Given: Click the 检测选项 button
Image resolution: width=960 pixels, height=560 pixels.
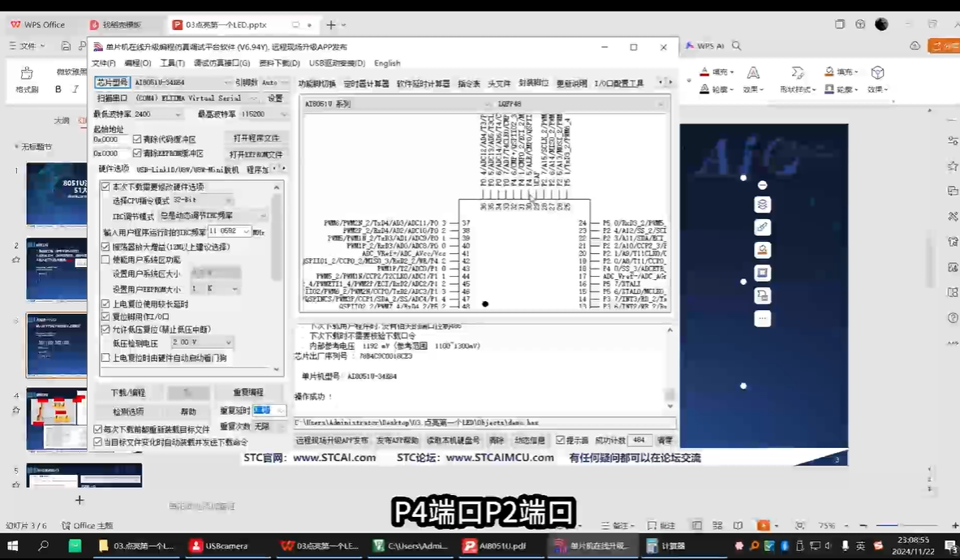Looking at the screenshot, I should coord(128,411).
